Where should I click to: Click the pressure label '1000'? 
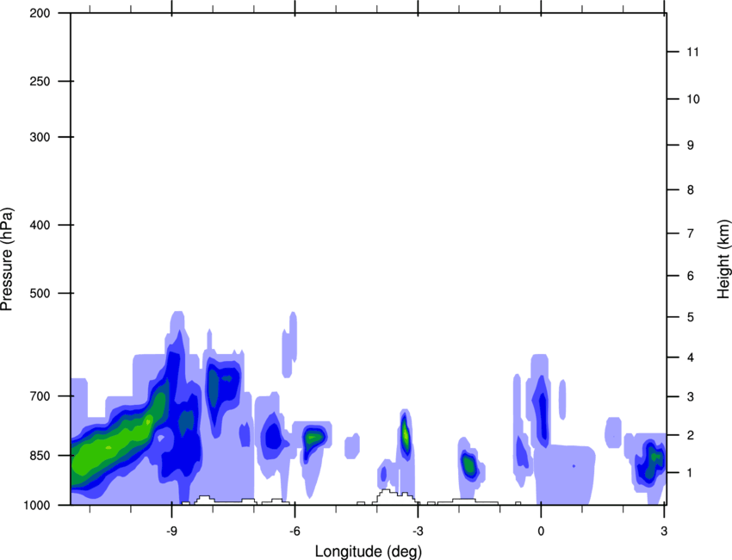click(x=37, y=505)
